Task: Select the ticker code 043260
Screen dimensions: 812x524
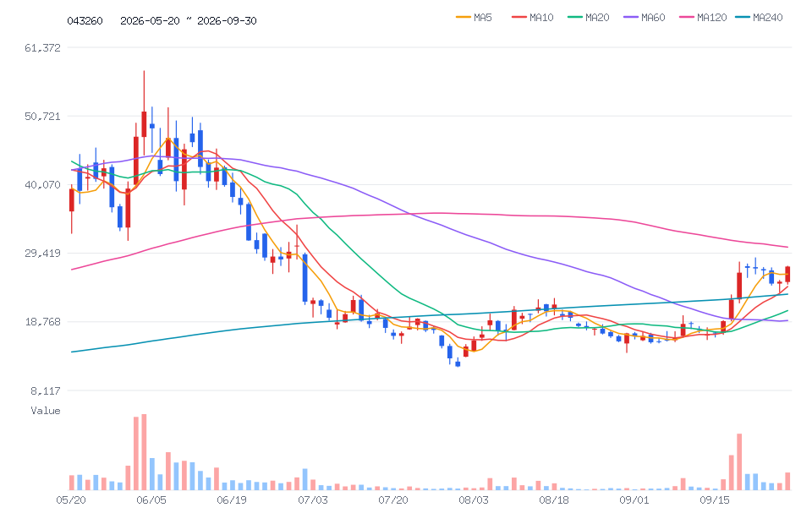Action: pos(85,20)
